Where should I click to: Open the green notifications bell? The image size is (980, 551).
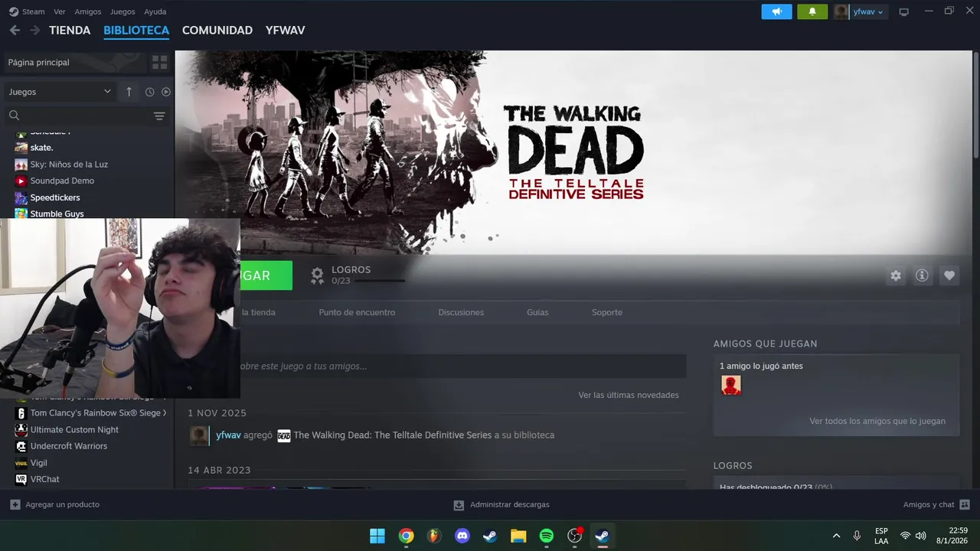812,11
